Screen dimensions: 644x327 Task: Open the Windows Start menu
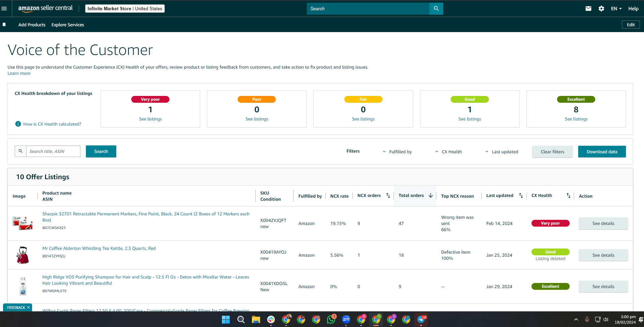click(x=226, y=319)
